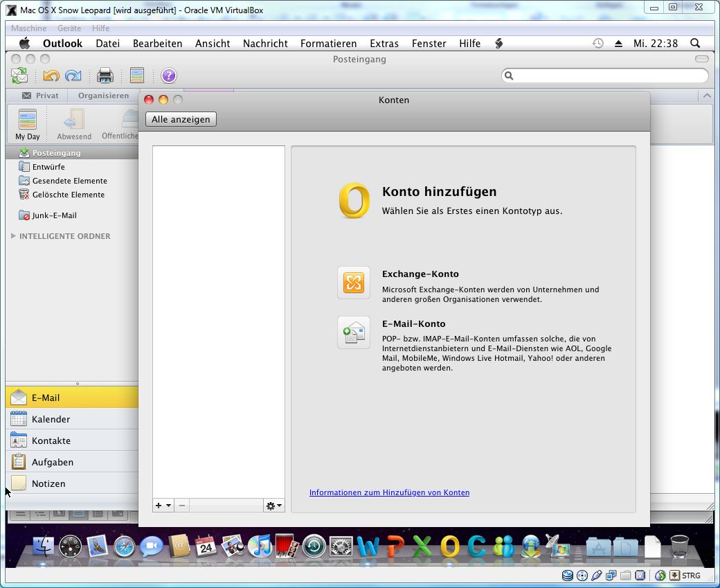720x588 pixels.
Task: Click the Abwesend ribbon button
Action: pyautogui.click(x=74, y=124)
